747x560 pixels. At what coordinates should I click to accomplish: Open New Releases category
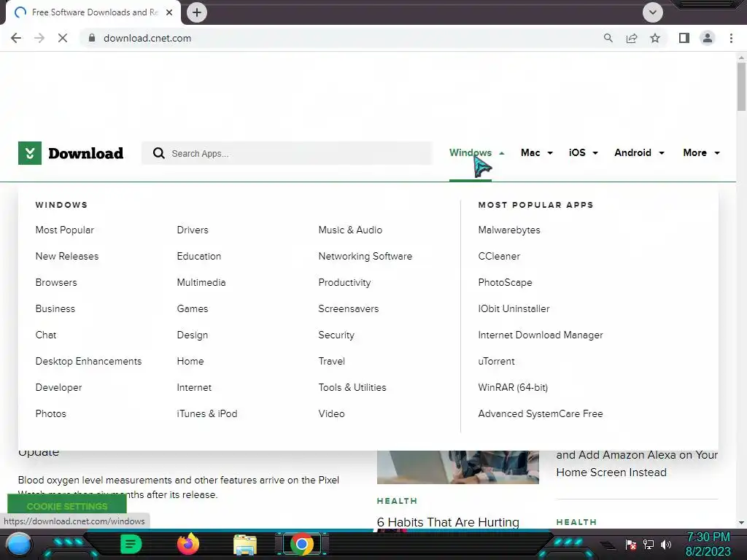(x=67, y=256)
